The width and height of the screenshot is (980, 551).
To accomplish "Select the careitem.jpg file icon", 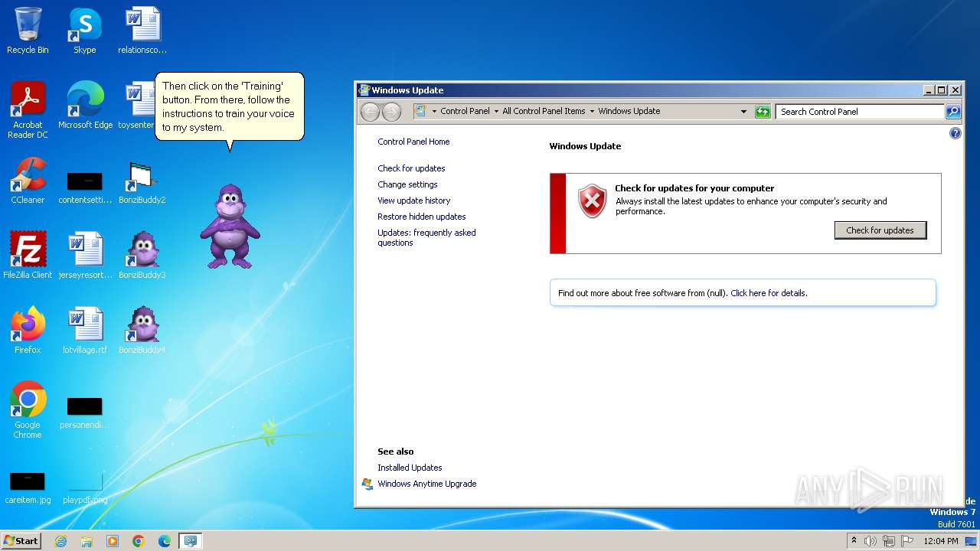I will (x=28, y=486).
